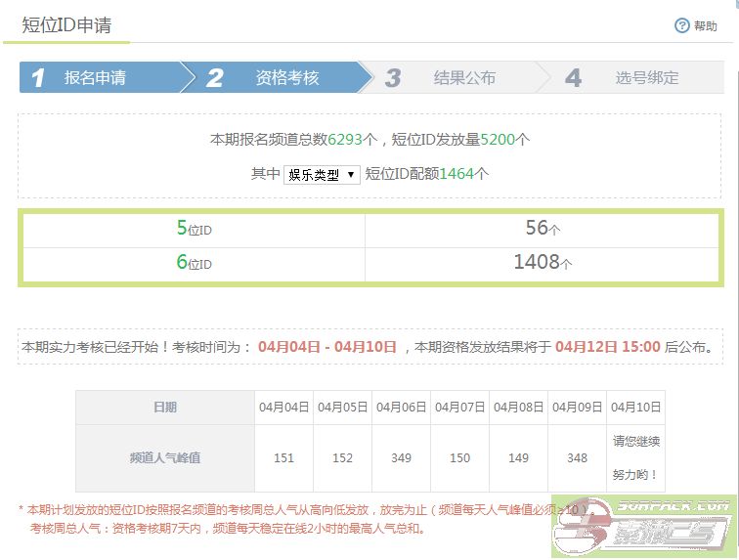
Task: Select step 3 结果公布 tab
Action: [456, 77]
